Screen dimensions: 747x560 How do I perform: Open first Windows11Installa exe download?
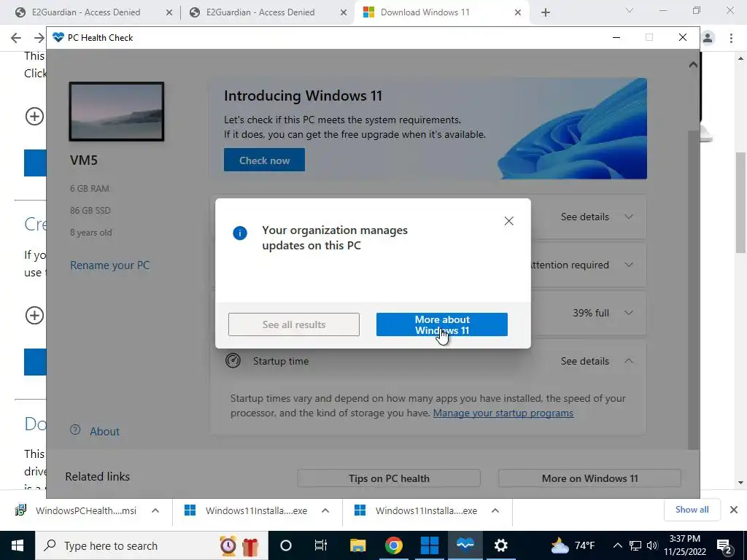pos(248,511)
